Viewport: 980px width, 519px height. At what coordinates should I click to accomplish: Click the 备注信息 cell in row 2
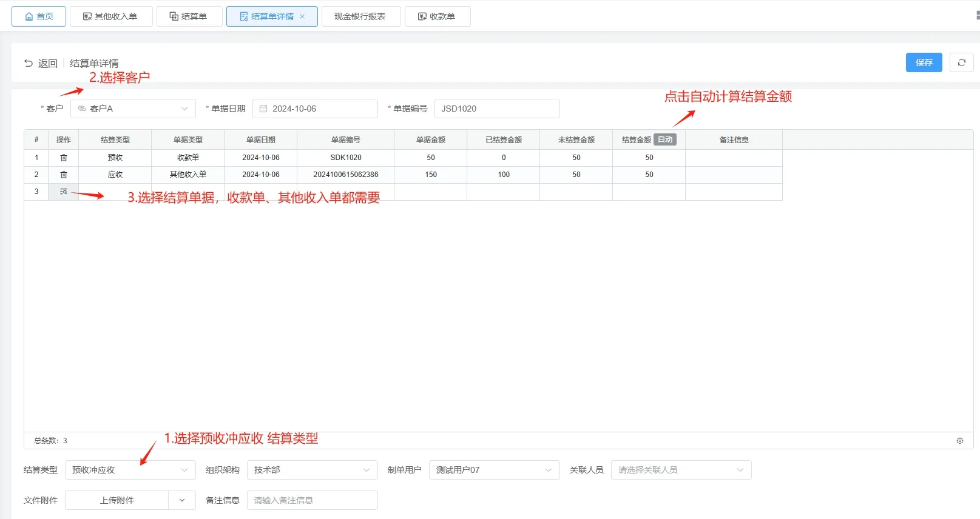(734, 175)
